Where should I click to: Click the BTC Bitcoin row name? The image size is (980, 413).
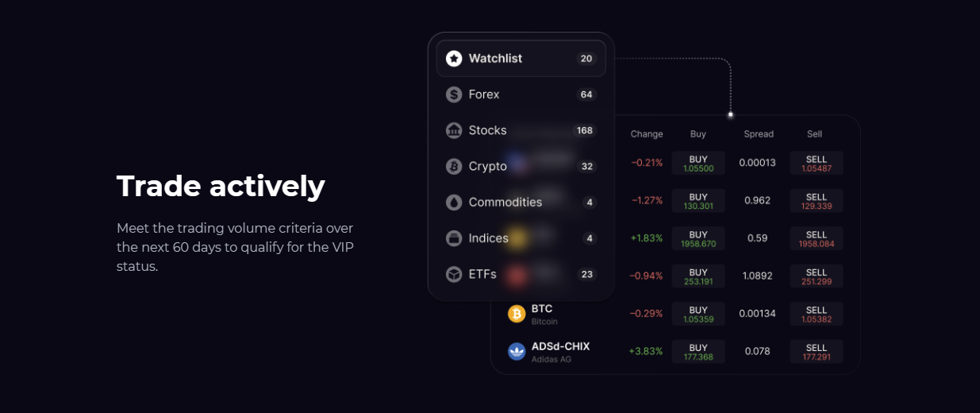[543, 314]
